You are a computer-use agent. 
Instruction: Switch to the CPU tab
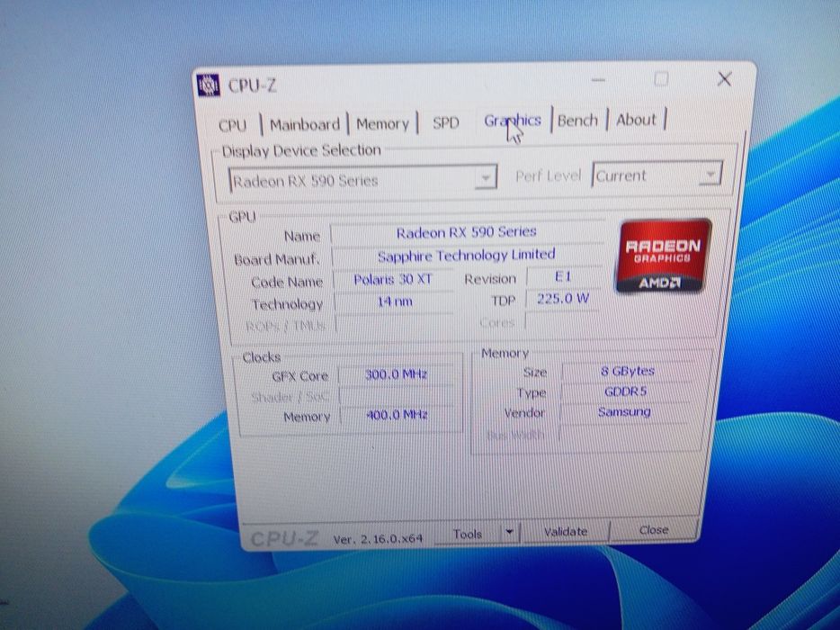[233, 125]
